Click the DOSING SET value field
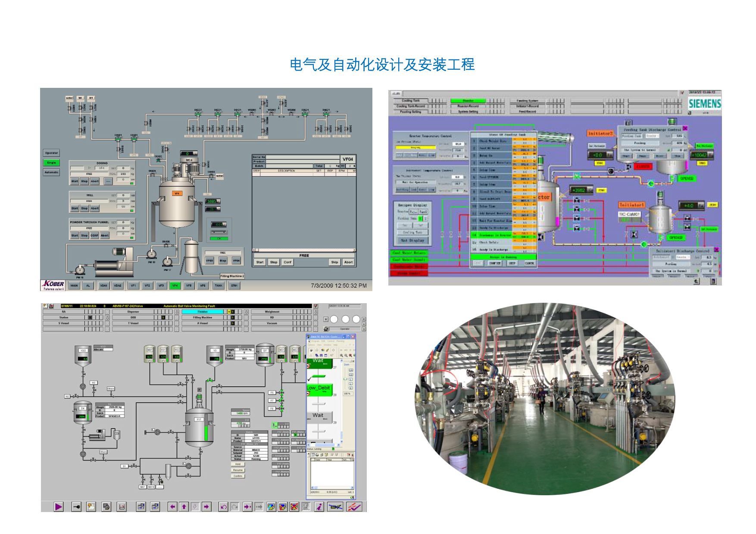 (x=123, y=168)
